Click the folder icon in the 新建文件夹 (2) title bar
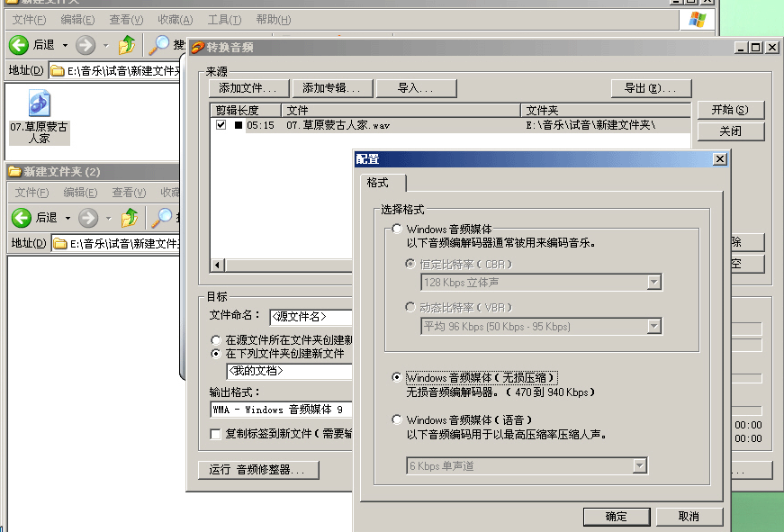 (x=14, y=172)
